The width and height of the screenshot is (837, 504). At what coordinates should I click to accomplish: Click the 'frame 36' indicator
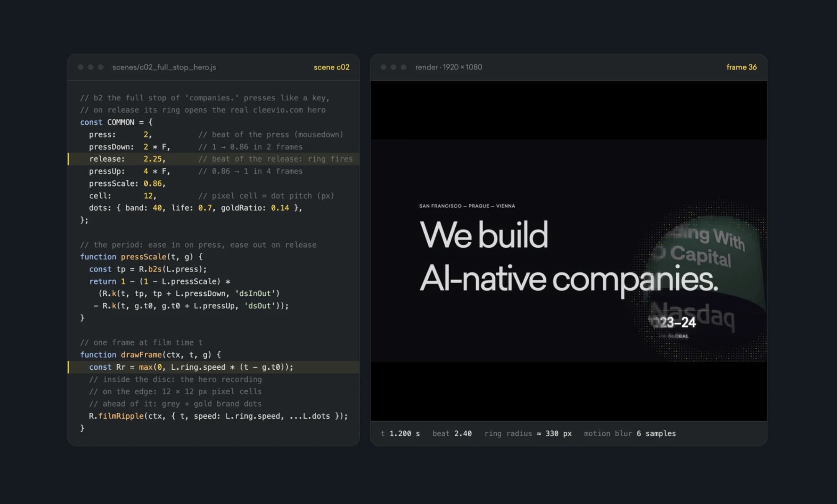click(x=742, y=67)
